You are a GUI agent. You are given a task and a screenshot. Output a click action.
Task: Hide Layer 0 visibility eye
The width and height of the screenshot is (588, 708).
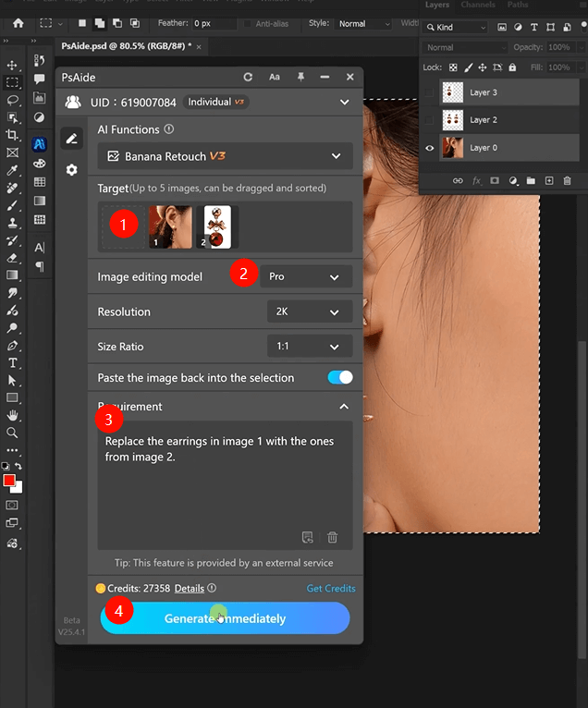coord(429,148)
